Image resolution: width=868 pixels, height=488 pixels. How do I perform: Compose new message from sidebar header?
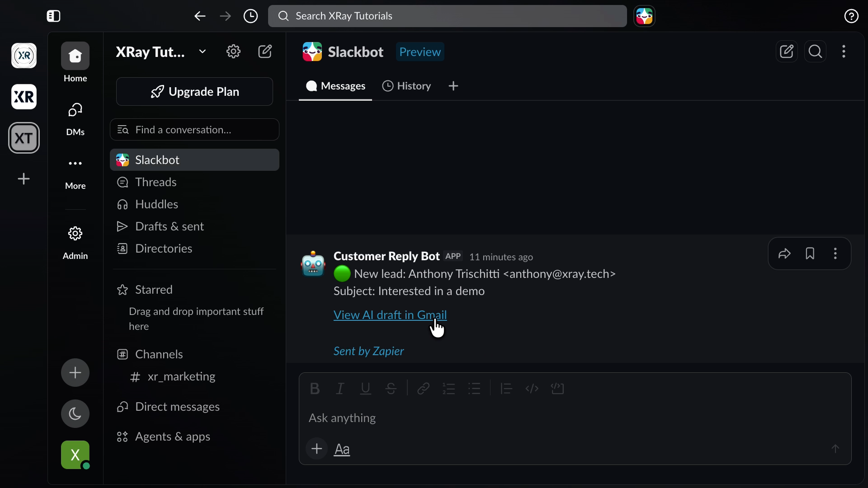pyautogui.click(x=265, y=52)
